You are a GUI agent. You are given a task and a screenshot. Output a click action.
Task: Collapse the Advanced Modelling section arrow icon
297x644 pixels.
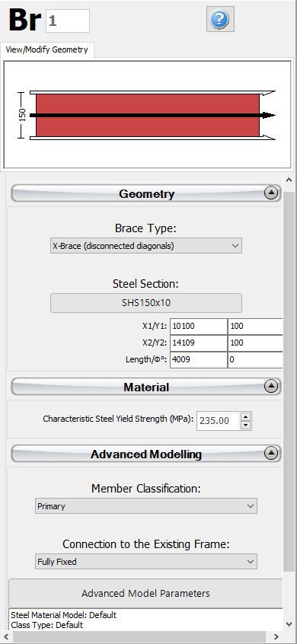270,453
